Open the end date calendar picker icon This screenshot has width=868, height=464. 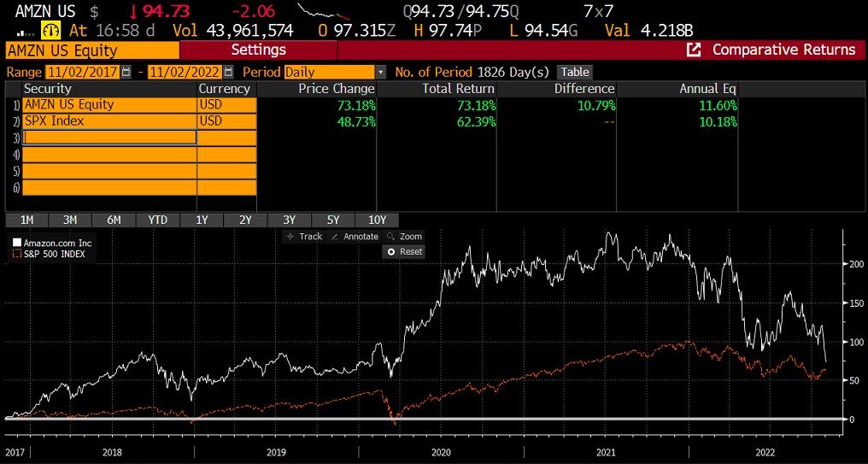[x=228, y=72]
